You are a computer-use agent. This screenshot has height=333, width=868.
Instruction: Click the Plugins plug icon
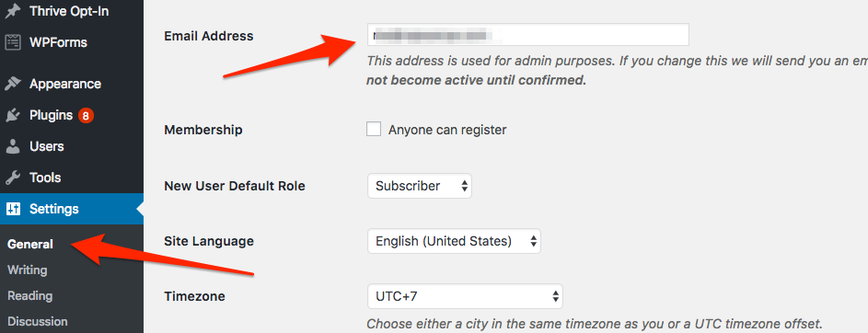(x=13, y=115)
